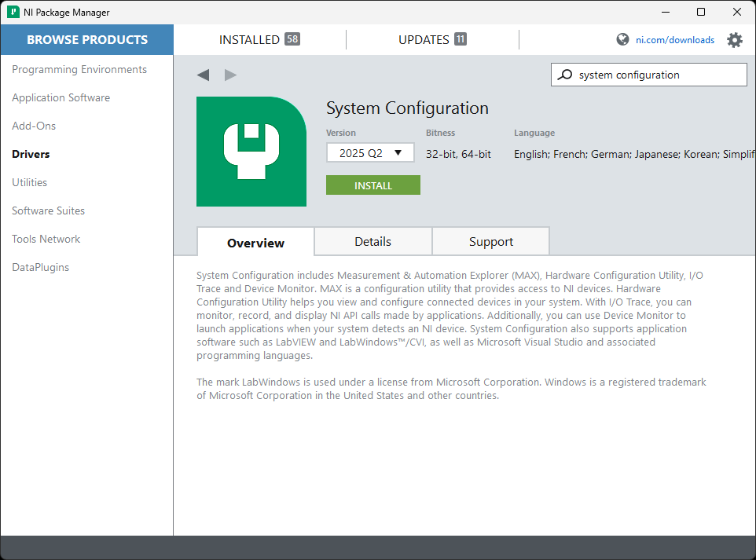Screen dimensions: 756x560
Task: Select Tools Network category
Action: [x=46, y=239]
